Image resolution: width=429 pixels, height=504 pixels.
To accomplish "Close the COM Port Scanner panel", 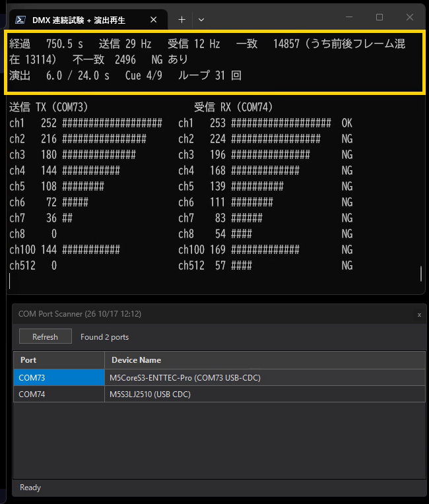I will 419,315.
